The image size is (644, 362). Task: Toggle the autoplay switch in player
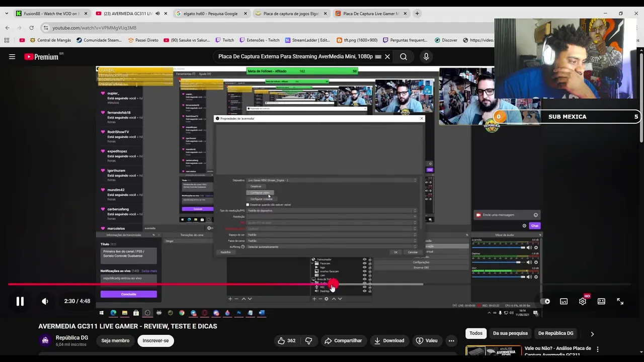click(545, 302)
